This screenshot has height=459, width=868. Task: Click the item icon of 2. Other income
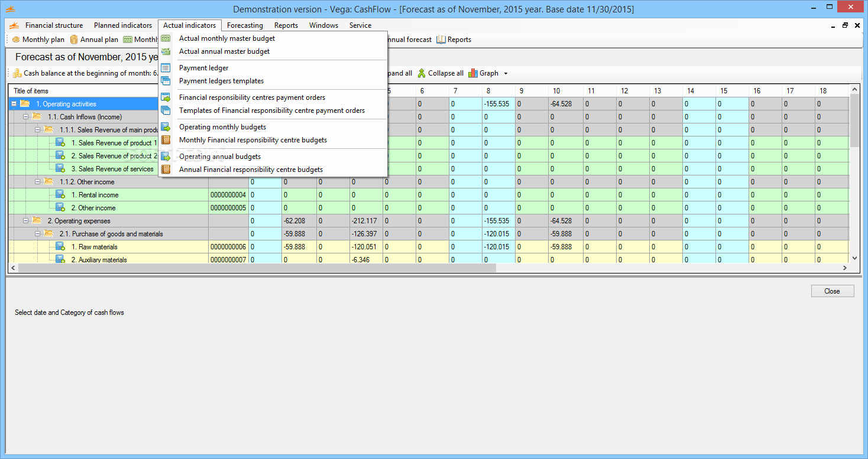(x=60, y=207)
